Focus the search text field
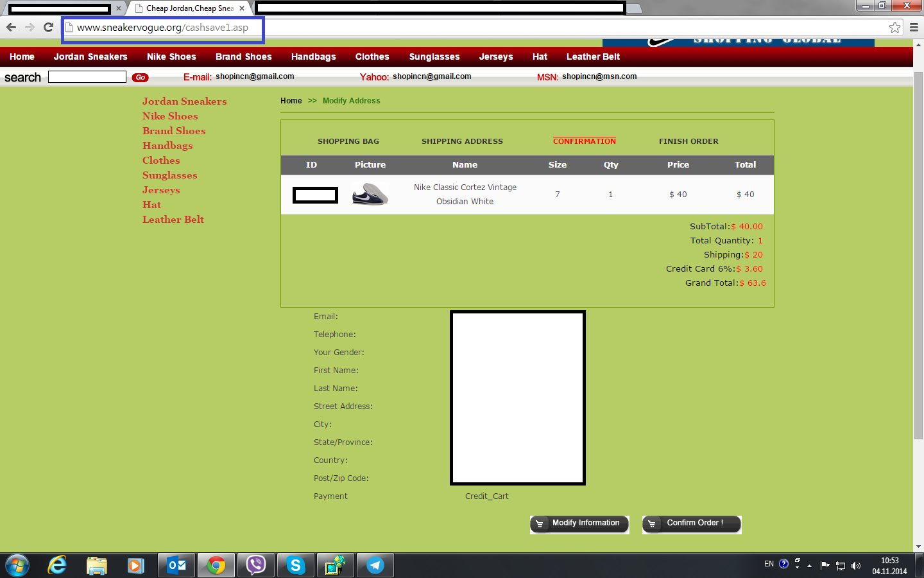Screen dimensions: 924x578 pyautogui.click(x=87, y=77)
